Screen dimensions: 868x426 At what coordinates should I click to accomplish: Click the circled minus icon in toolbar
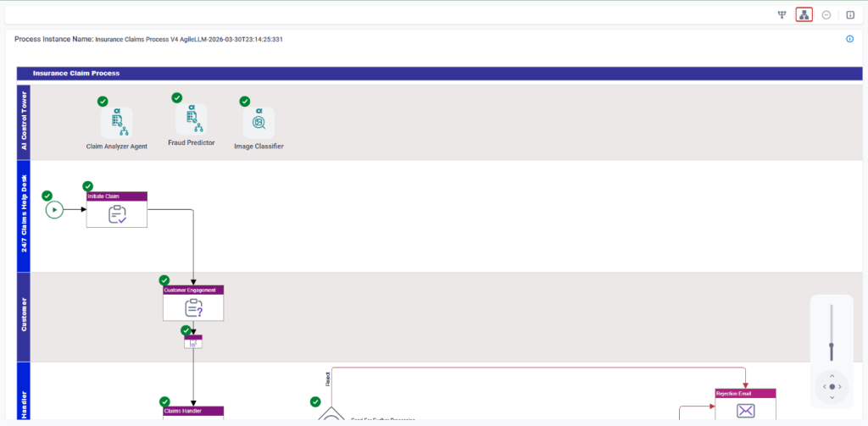tap(826, 15)
